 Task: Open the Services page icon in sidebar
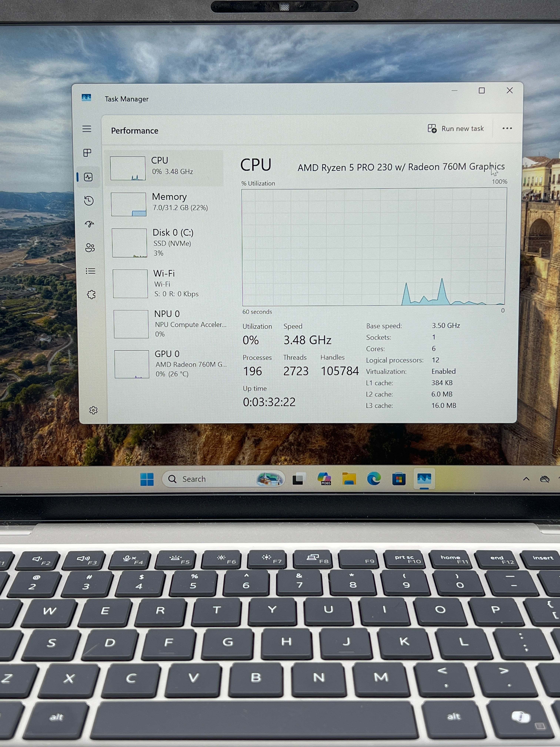91,294
